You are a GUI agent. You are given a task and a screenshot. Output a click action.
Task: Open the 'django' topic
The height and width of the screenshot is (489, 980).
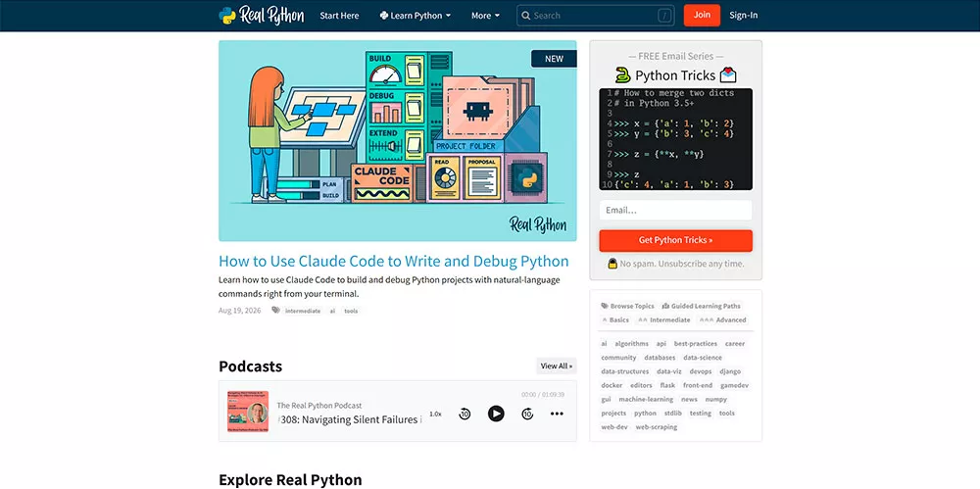[x=730, y=371]
